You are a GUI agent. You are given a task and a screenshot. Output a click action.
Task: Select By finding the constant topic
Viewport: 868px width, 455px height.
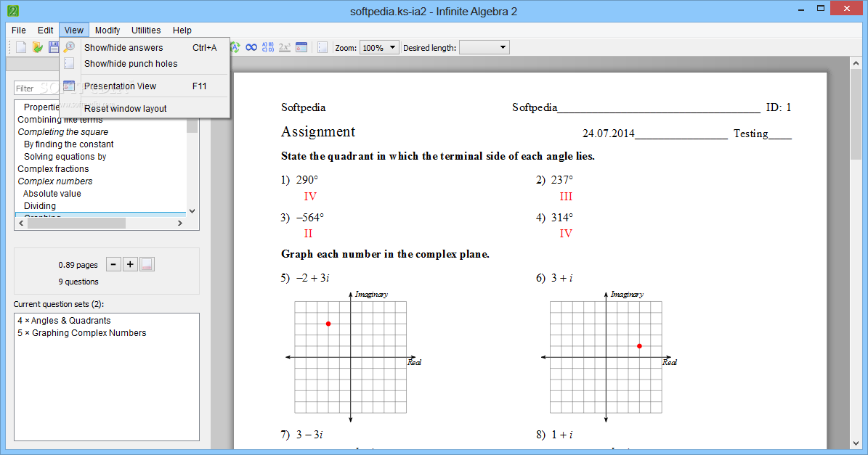tap(69, 144)
